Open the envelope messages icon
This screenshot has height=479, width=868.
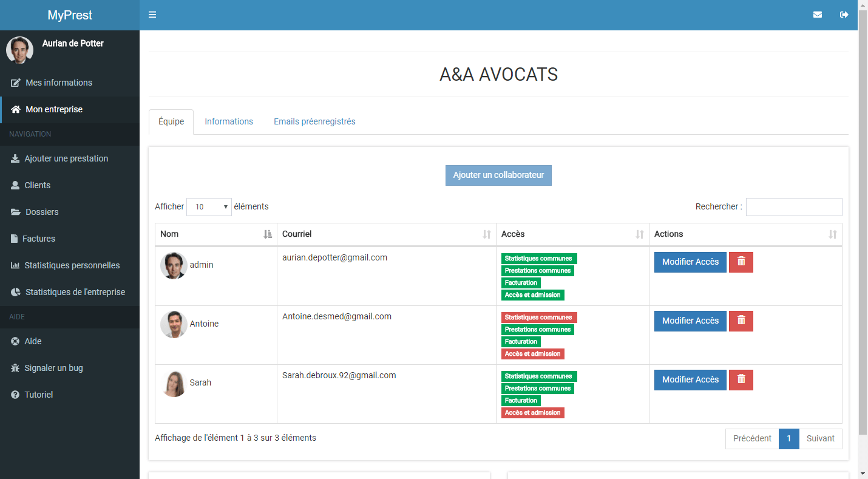coord(818,15)
